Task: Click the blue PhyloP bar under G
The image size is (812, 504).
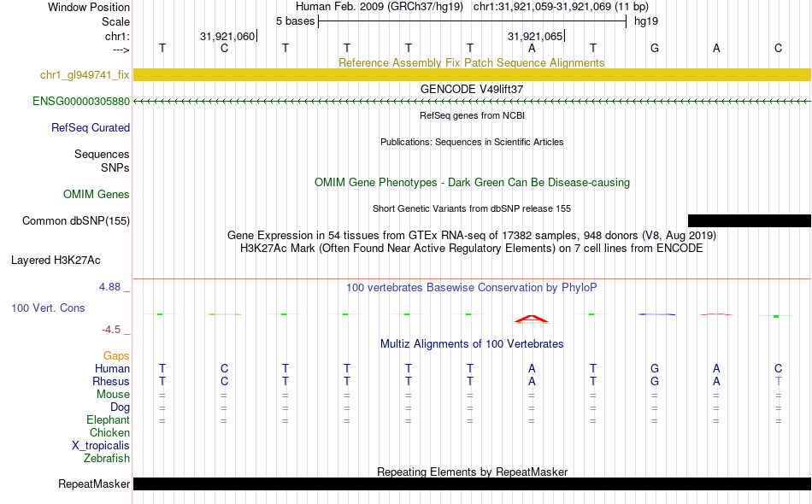Action: 656,314
